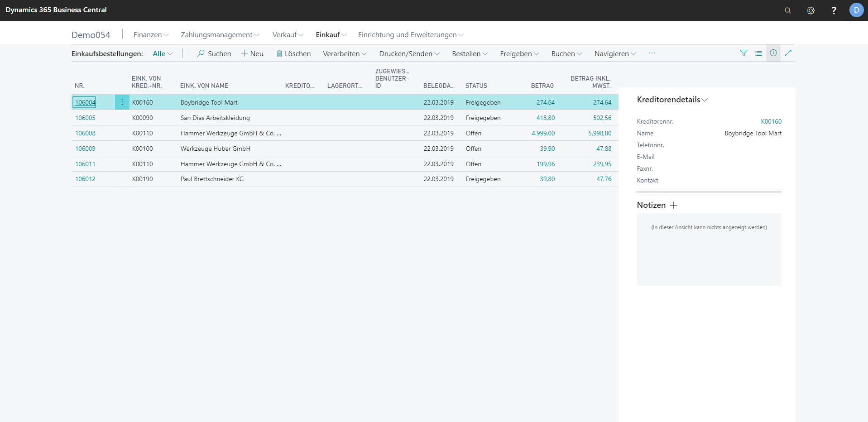The height and width of the screenshot is (422, 868).
Task: Sort by the NR. column header
Action: 80,86
